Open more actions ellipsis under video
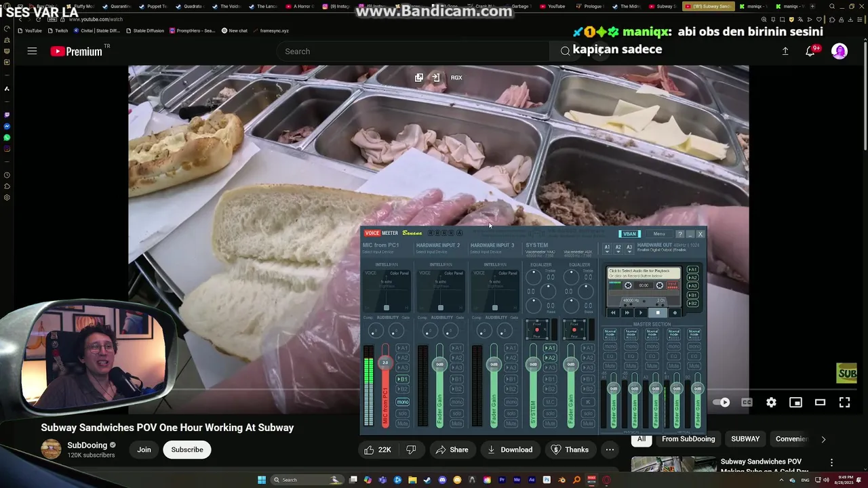Viewport: 868px width, 488px height. [x=610, y=449]
